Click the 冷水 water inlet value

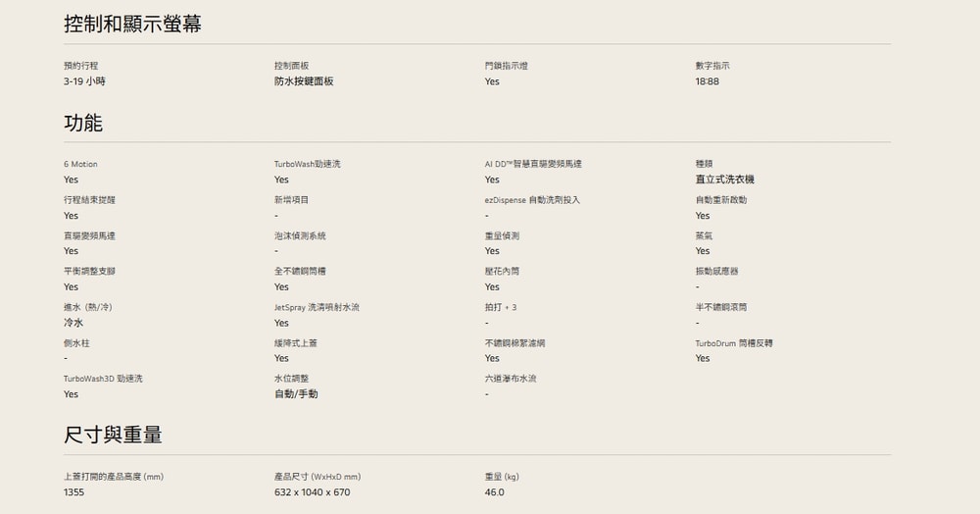[x=73, y=323]
